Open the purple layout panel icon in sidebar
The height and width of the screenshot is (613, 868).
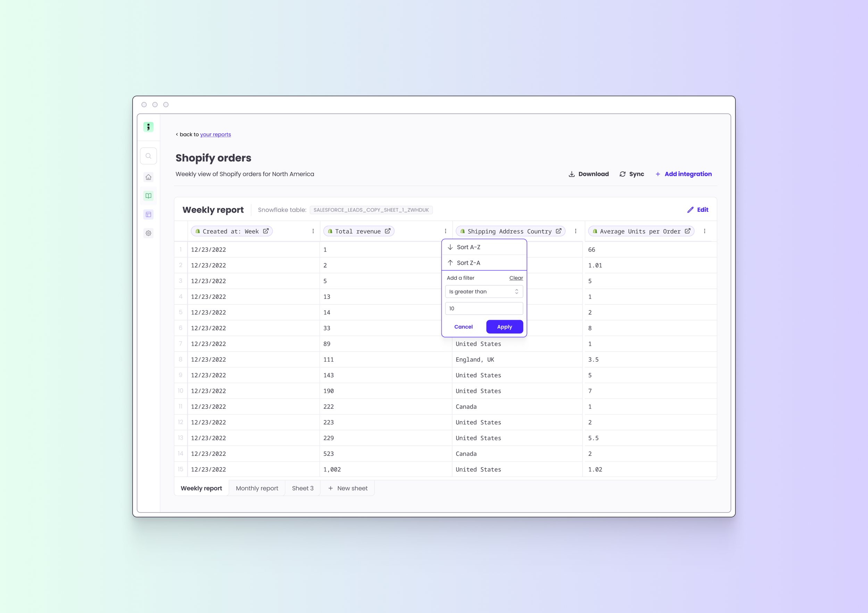(x=148, y=214)
